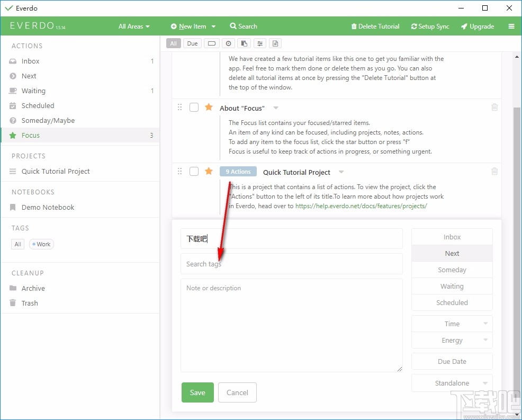Open the Standalone project dropdown
Viewport: 522px width, 420px height.
(452, 383)
